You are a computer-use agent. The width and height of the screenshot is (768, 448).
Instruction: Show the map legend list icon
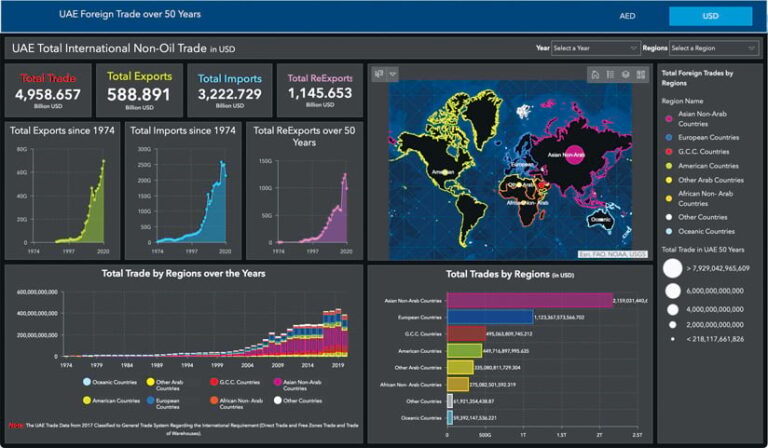(610, 74)
